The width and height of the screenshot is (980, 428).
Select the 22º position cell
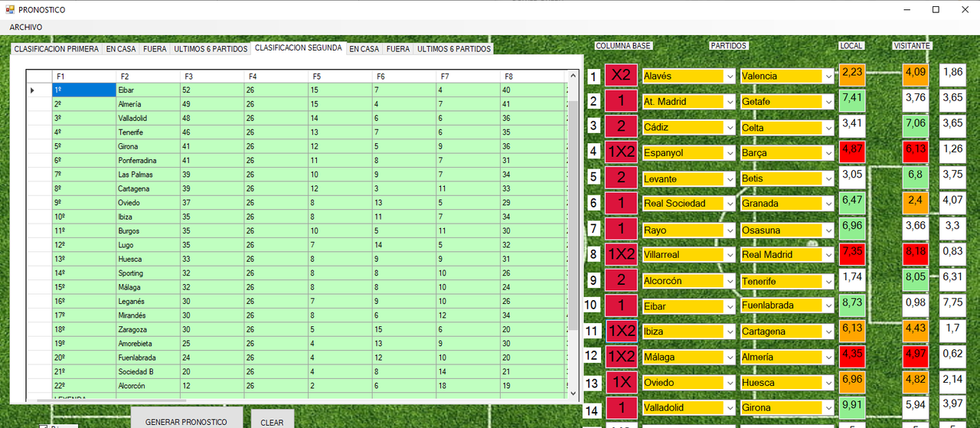pos(84,386)
